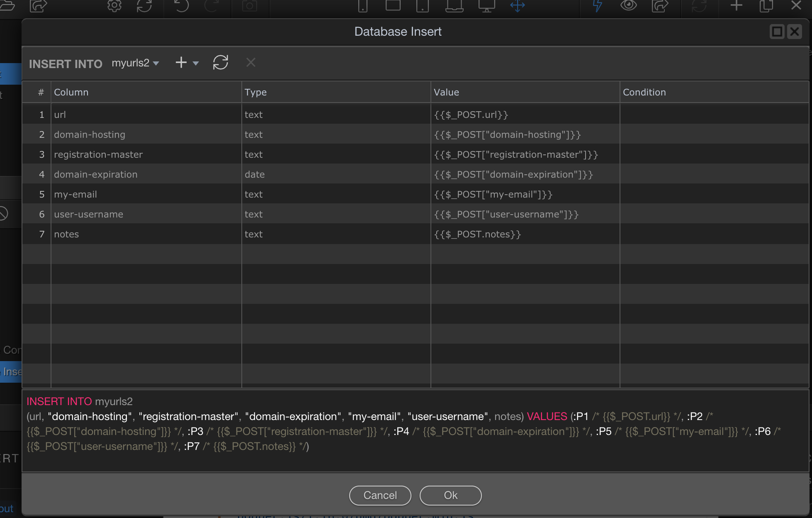Click the remove column X icon
Viewport: 812px width, 518px height.
(250, 63)
